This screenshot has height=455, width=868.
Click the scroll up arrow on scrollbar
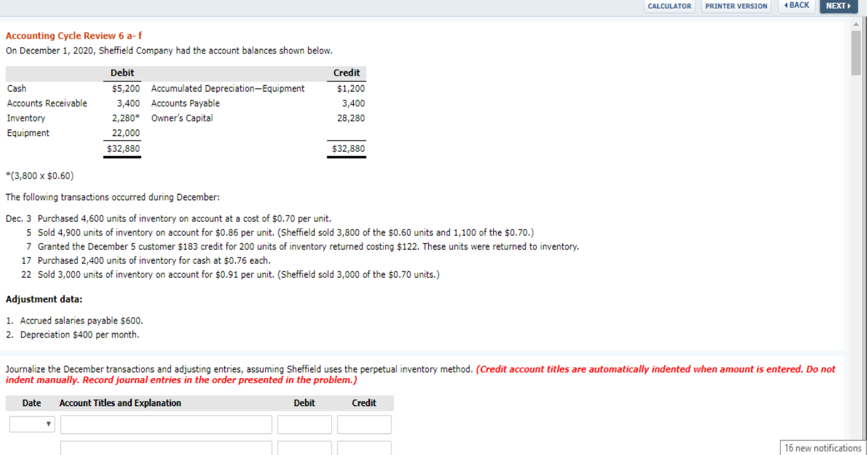856,25
